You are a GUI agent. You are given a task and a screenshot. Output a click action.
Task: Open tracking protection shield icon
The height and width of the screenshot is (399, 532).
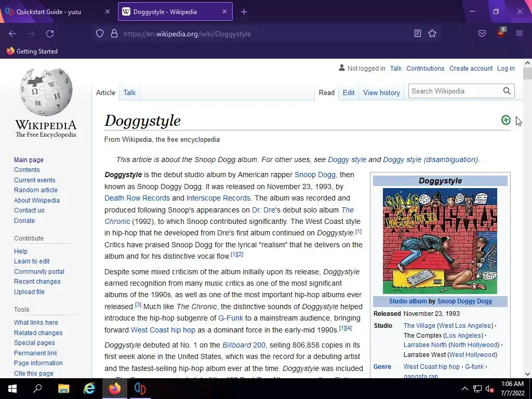click(x=99, y=34)
